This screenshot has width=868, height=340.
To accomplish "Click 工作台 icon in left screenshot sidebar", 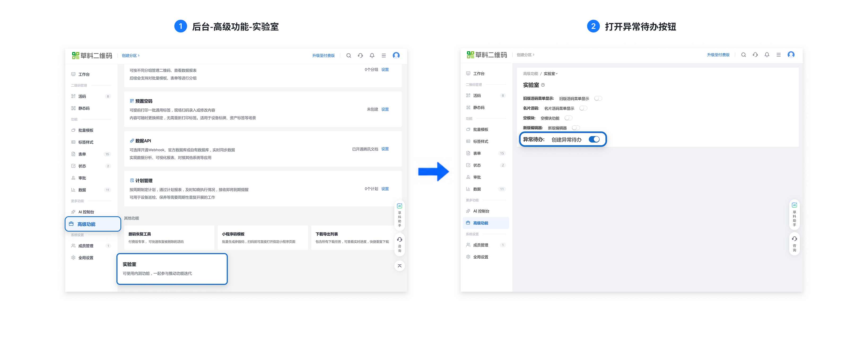I will click(73, 74).
